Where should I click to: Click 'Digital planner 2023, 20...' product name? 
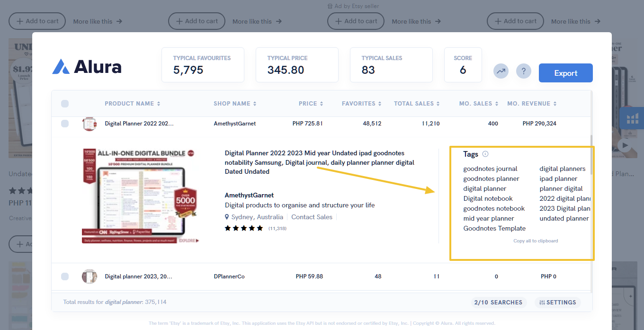point(138,276)
